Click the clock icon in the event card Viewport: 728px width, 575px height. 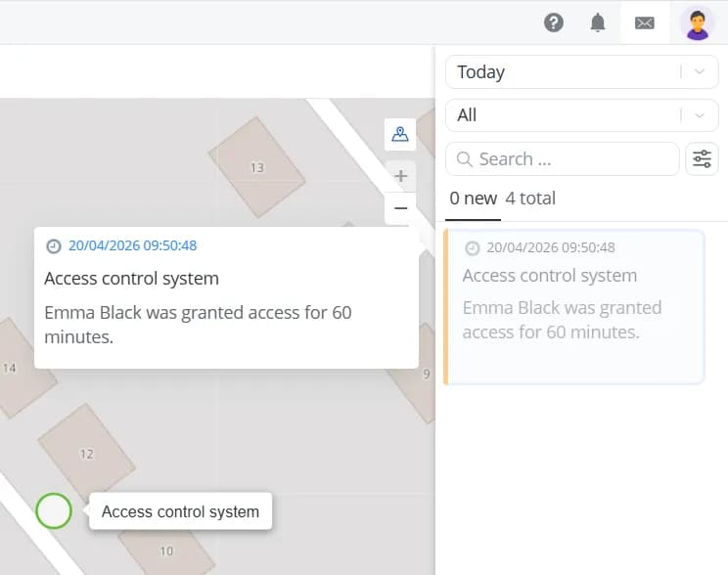(473, 248)
